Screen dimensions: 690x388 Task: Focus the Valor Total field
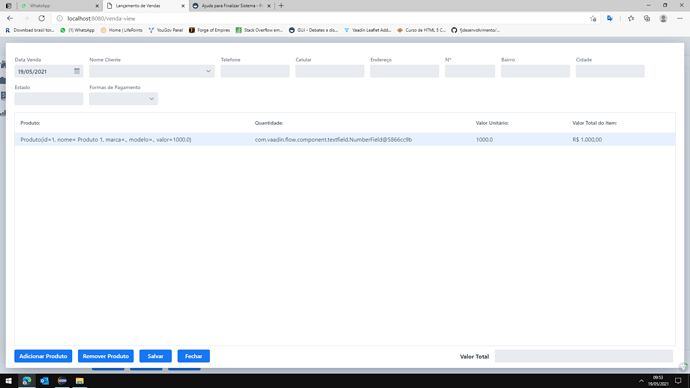pyautogui.click(x=584, y=356)
